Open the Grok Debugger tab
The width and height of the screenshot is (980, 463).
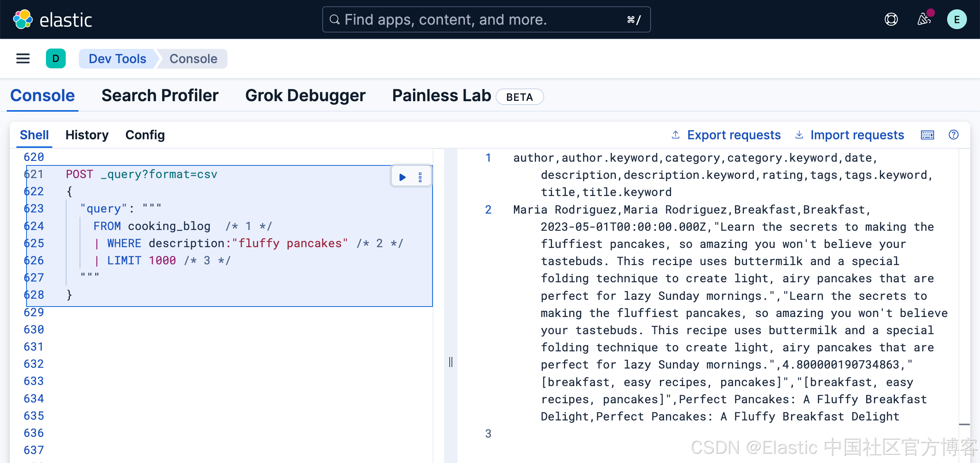[305, 96]
